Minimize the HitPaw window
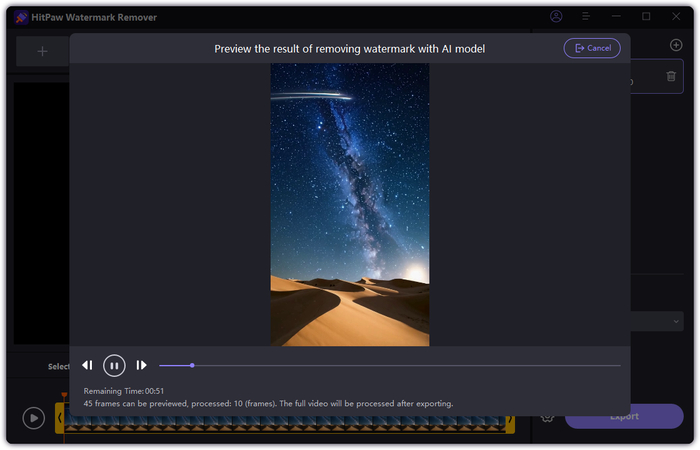 (x=616, y=17)
